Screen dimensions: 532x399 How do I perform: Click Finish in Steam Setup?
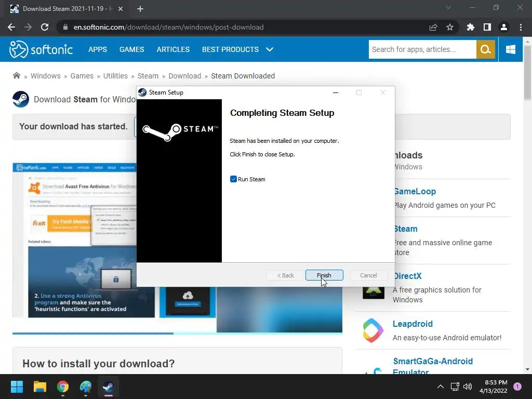coord(324,275)
